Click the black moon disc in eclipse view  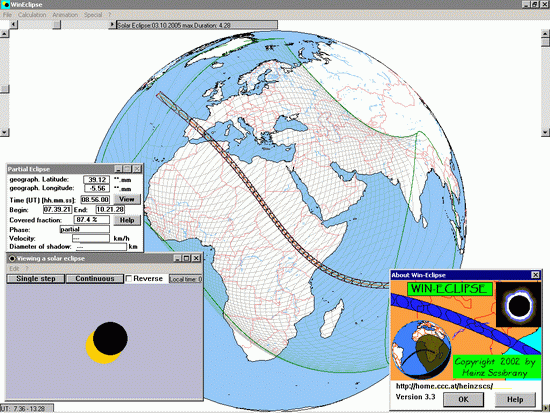(x=110, y=339)
